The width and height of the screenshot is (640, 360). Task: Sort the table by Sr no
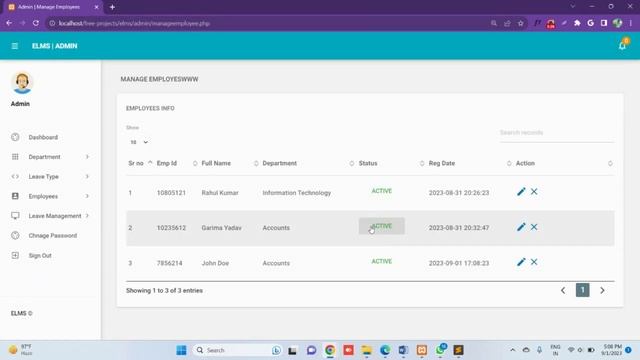coord(140,163)
